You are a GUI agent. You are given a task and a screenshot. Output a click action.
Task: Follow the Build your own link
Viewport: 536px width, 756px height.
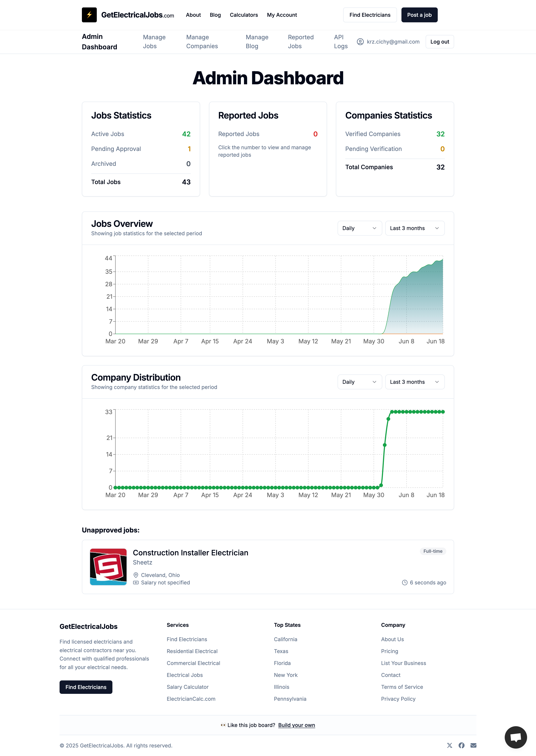[296, 725]
